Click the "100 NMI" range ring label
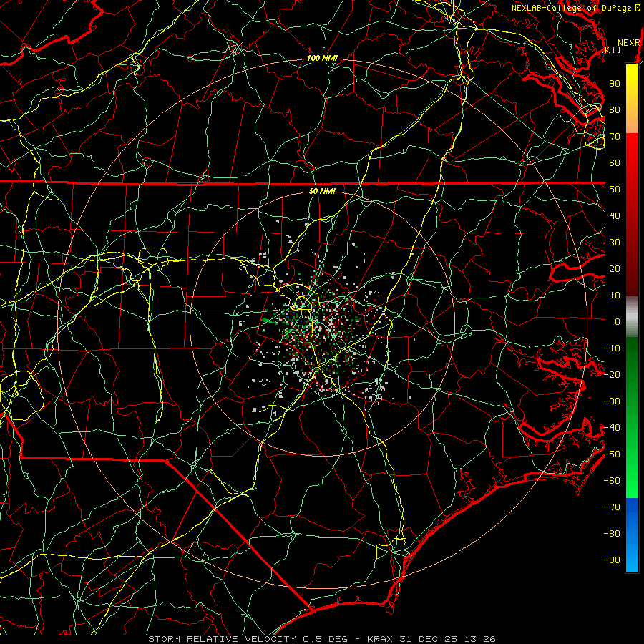This screenshot has width=644, height=644. coord(322,58)
